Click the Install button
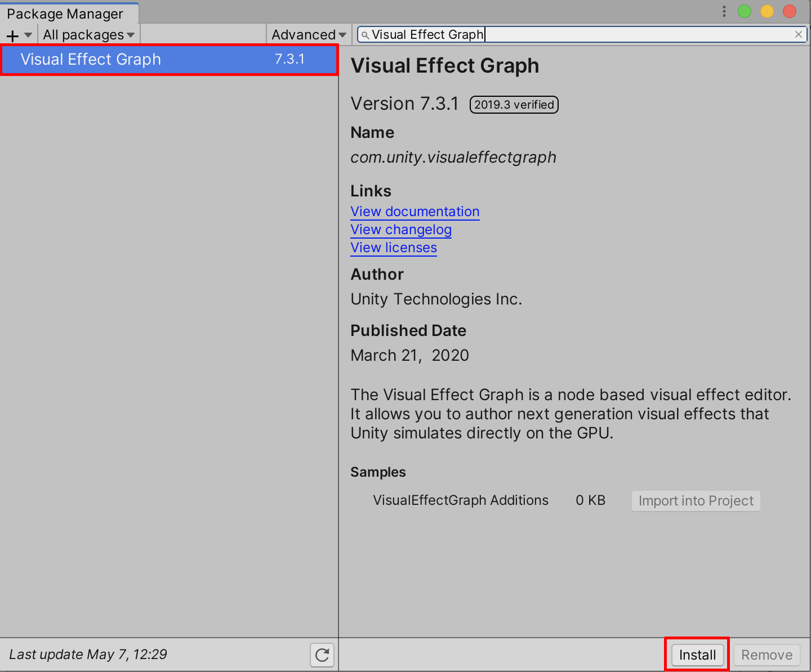 pos(697,655)
